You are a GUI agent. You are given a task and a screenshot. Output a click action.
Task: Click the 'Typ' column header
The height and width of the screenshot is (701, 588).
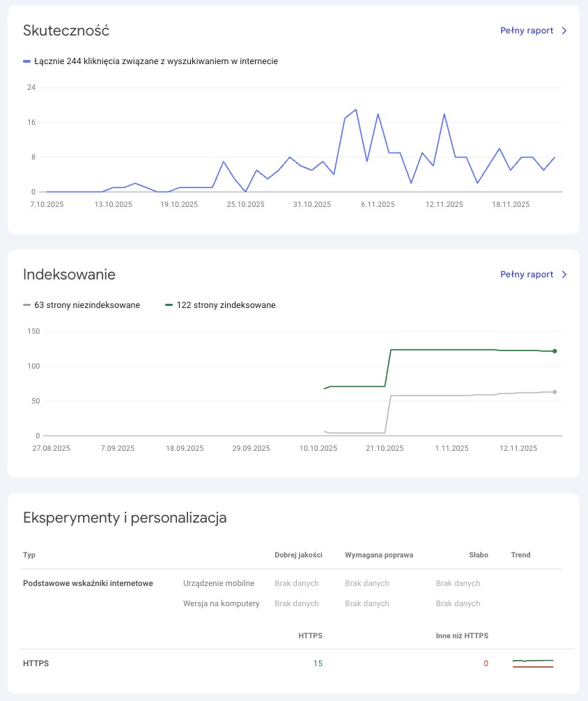click(x=29, y=555)
